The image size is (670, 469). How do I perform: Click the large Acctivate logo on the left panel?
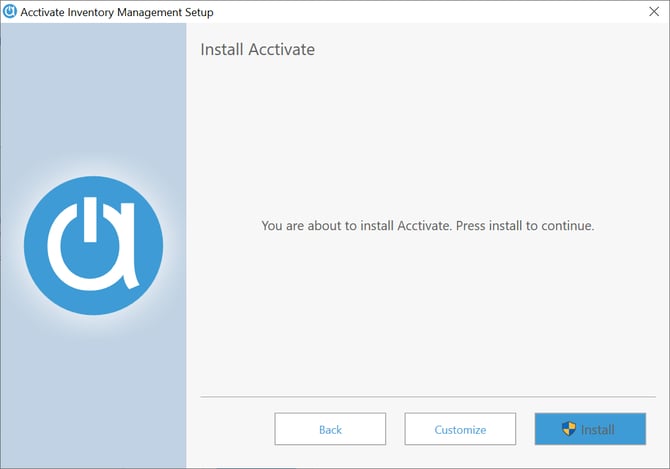pos(94,246)
